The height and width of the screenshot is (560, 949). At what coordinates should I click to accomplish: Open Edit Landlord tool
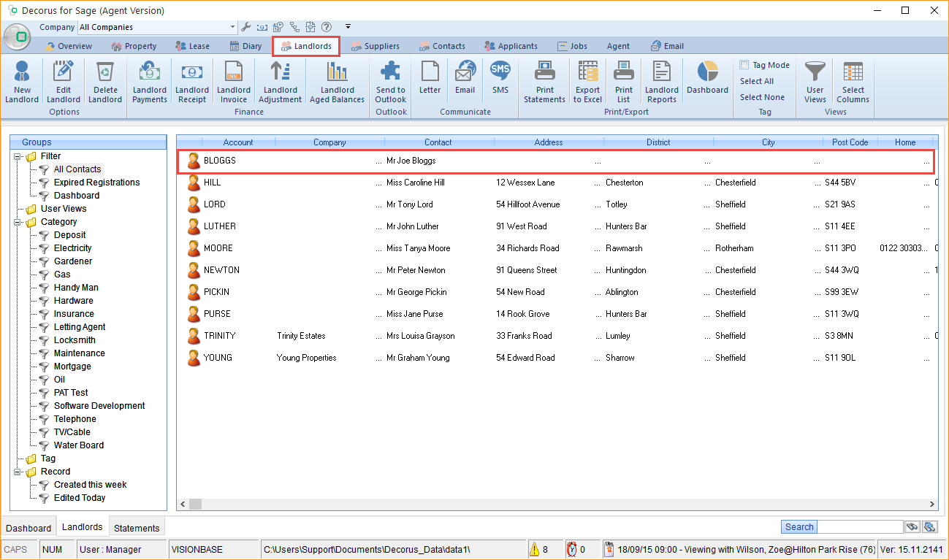tap(64, 82)
